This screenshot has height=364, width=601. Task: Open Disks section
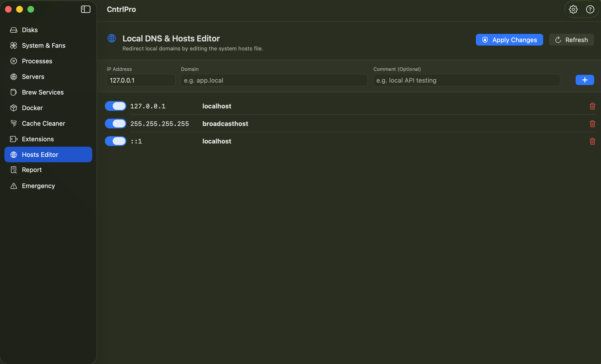[48, 30]
